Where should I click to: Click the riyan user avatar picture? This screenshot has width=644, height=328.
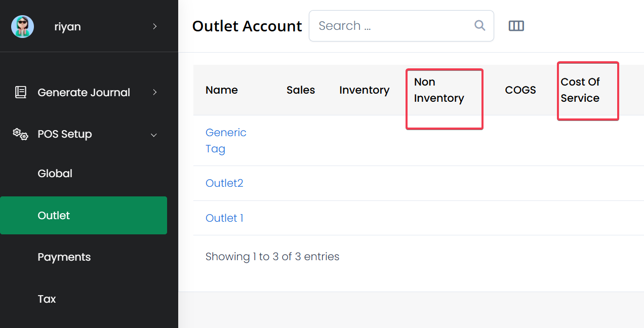[22, 26]
